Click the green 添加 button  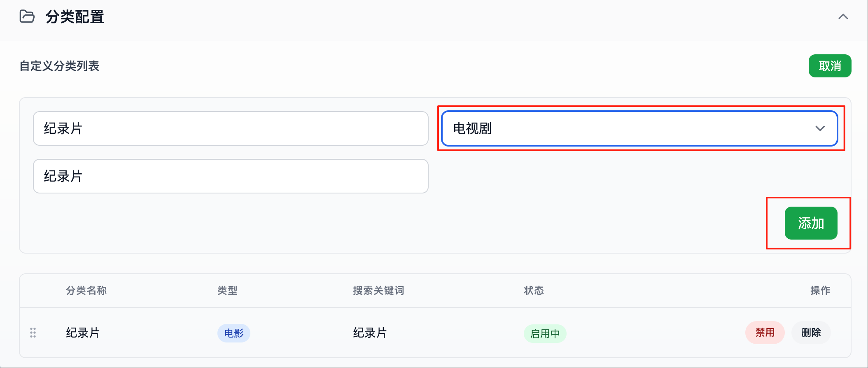pyautogui.click(x=811, y=223)
